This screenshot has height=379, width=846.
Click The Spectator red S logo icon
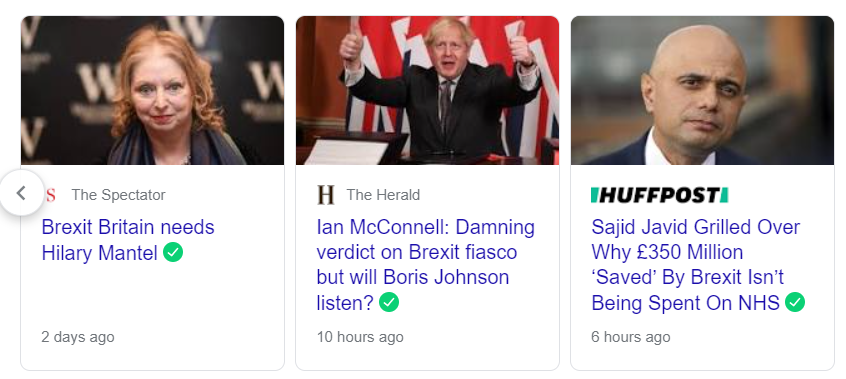click(x=51, y=195)
